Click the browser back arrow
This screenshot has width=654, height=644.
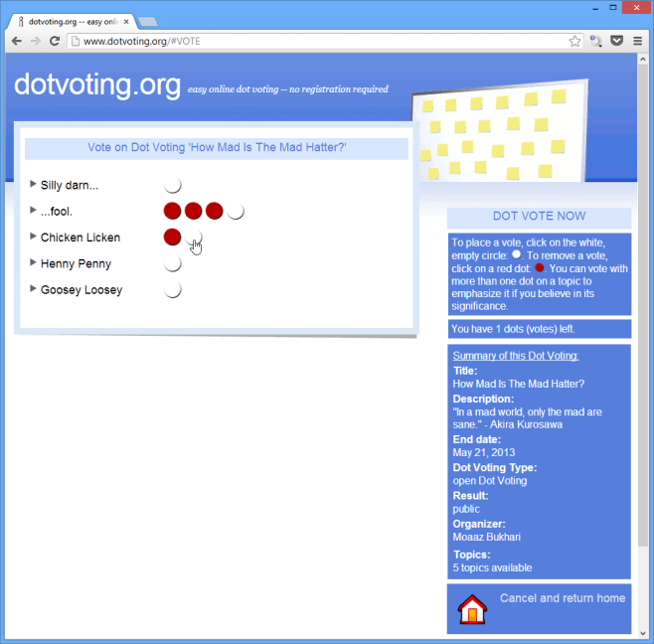tap(17, 41)
